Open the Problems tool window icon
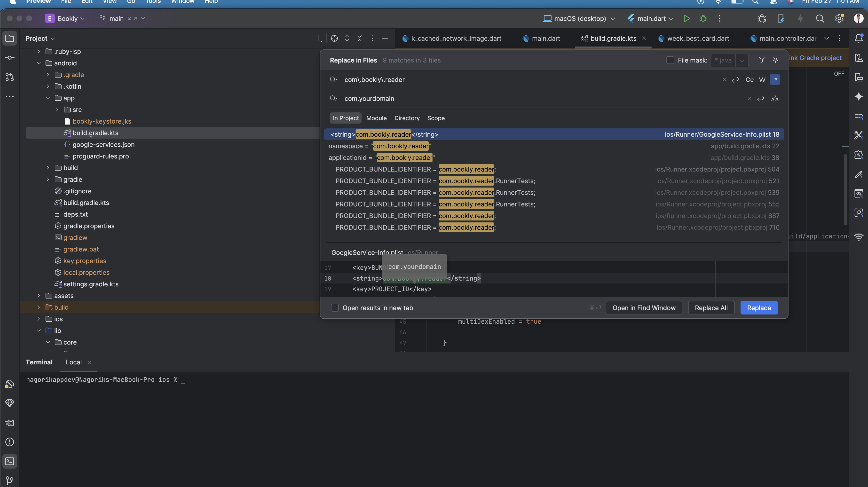 click(x=10, y=442)
